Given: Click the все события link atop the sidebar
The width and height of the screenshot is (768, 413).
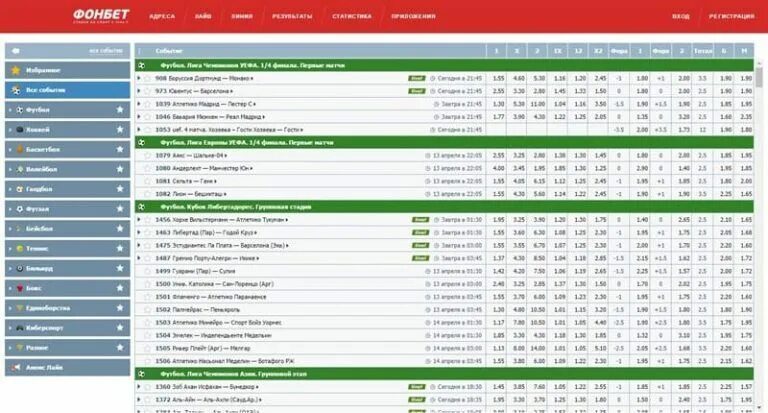Looking at the screenshot, I should pyautogui.click(x=106, y=50).
